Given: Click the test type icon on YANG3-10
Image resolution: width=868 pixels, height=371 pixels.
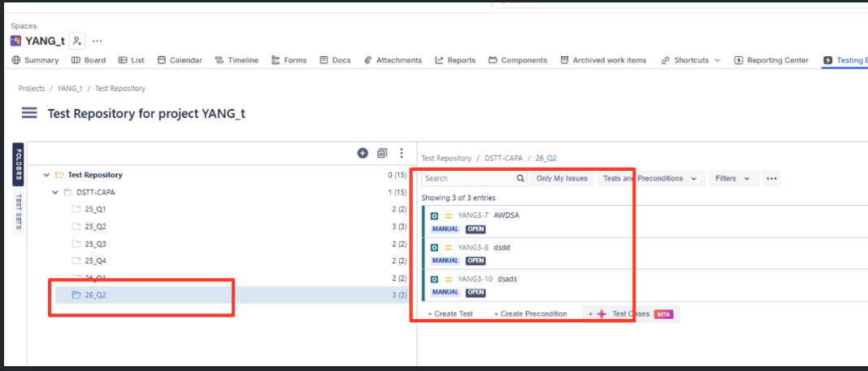Looking at the screenshot, I should [x=435, y=279].
